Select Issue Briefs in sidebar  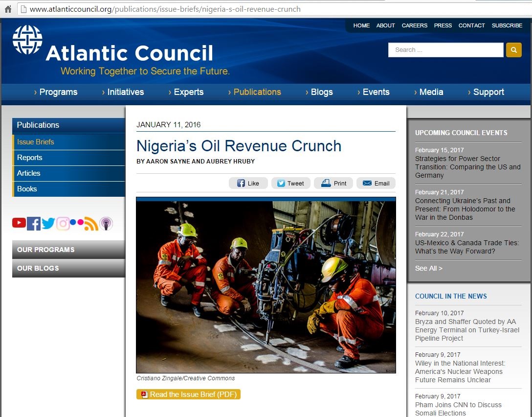click(68, 142)
